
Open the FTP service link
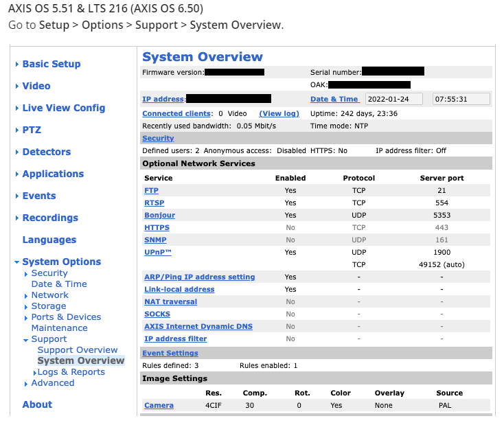pos(151,190)
